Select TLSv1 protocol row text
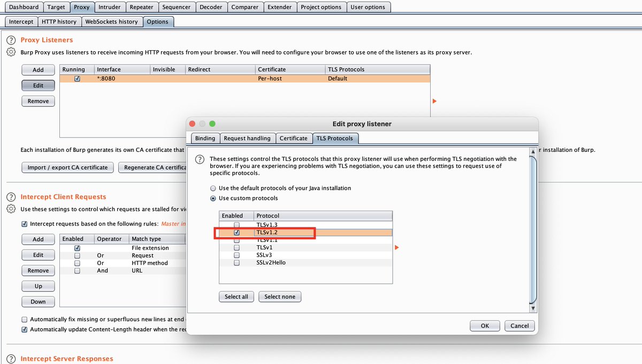Screen dimensions: 642x364 point(265,247)
